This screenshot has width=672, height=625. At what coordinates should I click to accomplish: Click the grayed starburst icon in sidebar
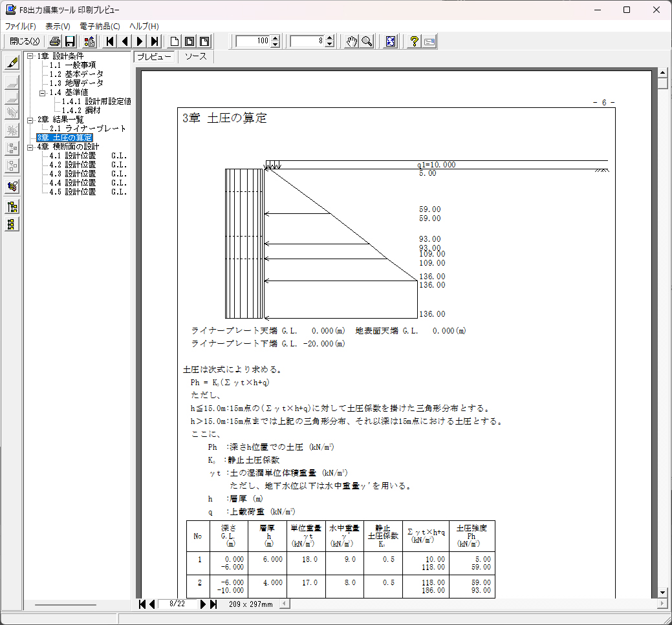(12, 130)
